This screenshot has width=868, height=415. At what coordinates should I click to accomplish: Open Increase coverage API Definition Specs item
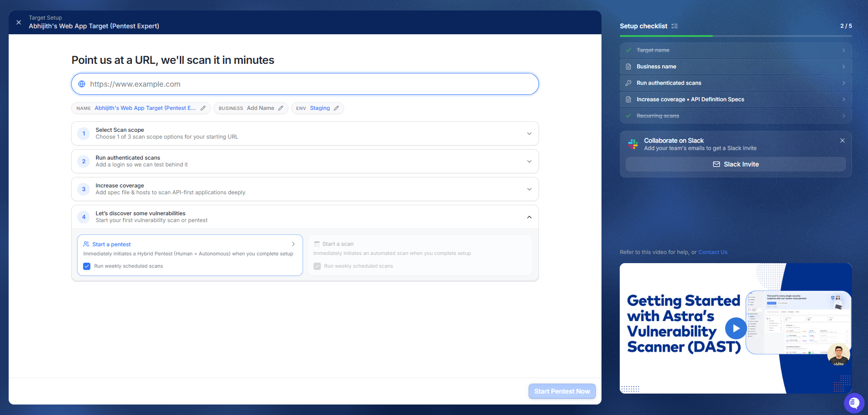(x=736, y=99)
